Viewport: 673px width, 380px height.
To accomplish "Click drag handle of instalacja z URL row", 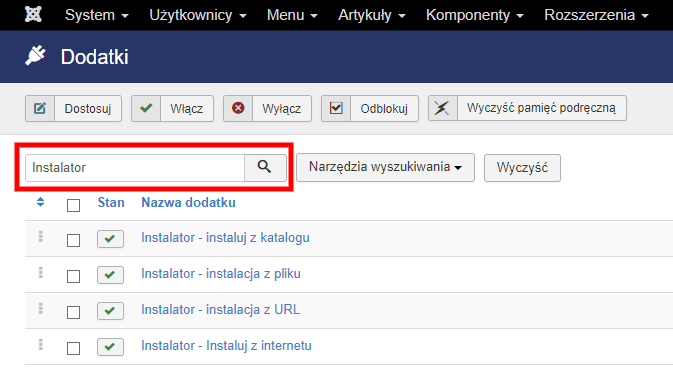I will click(41, 309).
